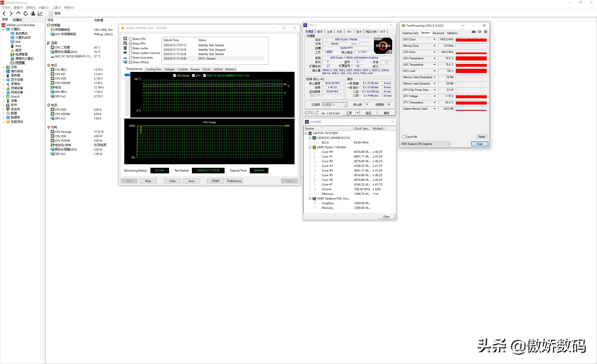Take GPU-Z screenshot with camera icon
The width and height of the screenshot is (597, 364).
pos(473,32)
